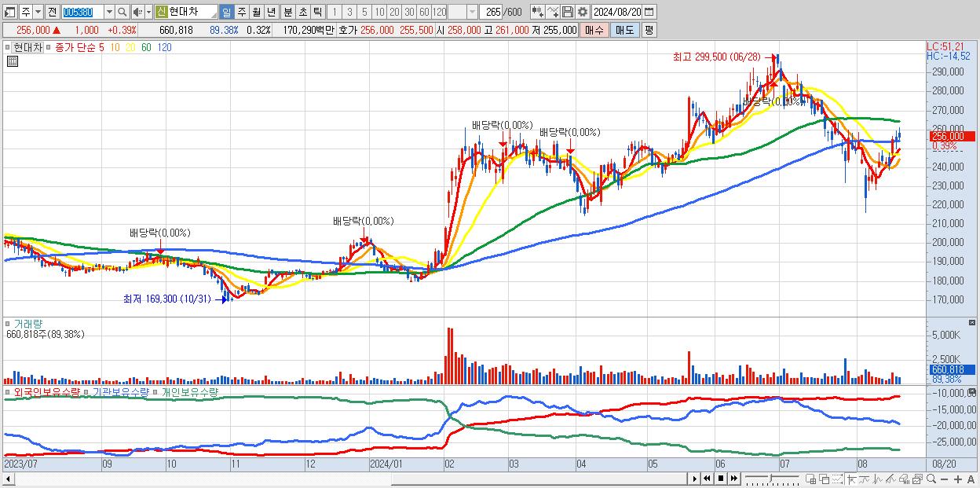The width and height of the screenshot is (980, 488).
Task: Click the add line indicator icon
Action: point(553,12)
